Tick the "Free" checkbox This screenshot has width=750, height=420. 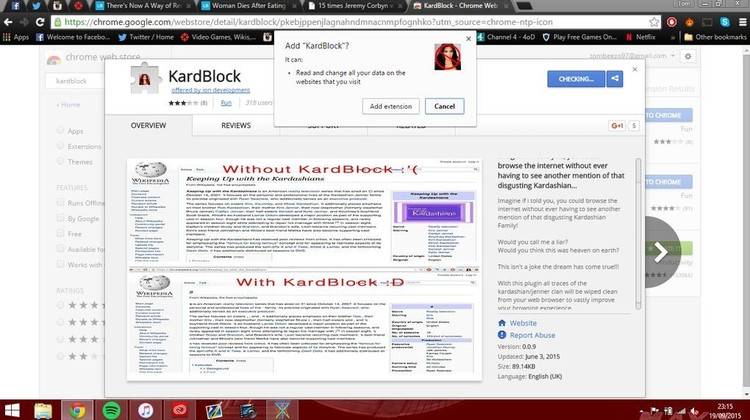60,233
